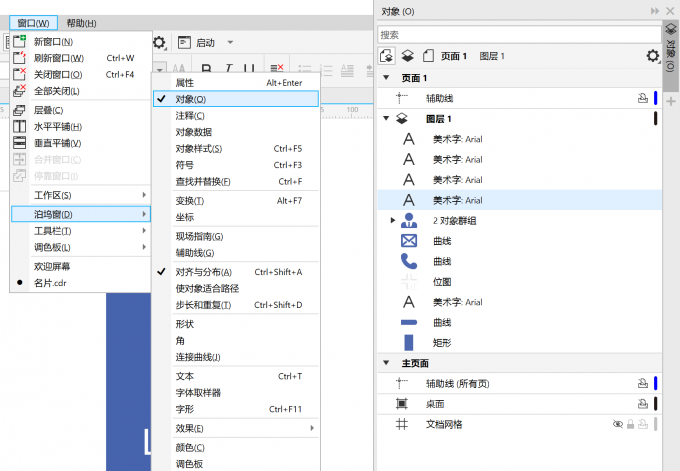Click the Tile Horizontally icon beside 水平平铺
The height and width of the screenshot is (471, 680).
click(20, 127)
